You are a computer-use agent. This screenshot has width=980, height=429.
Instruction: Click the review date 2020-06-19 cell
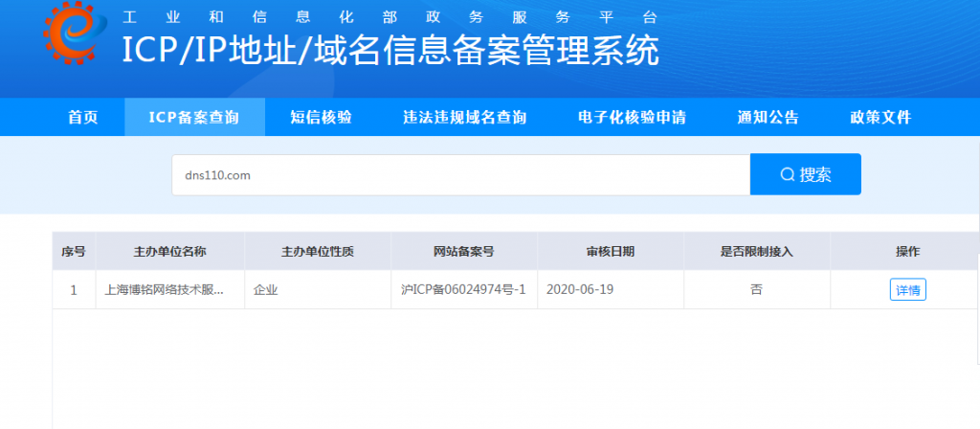(x=581, y=290)
